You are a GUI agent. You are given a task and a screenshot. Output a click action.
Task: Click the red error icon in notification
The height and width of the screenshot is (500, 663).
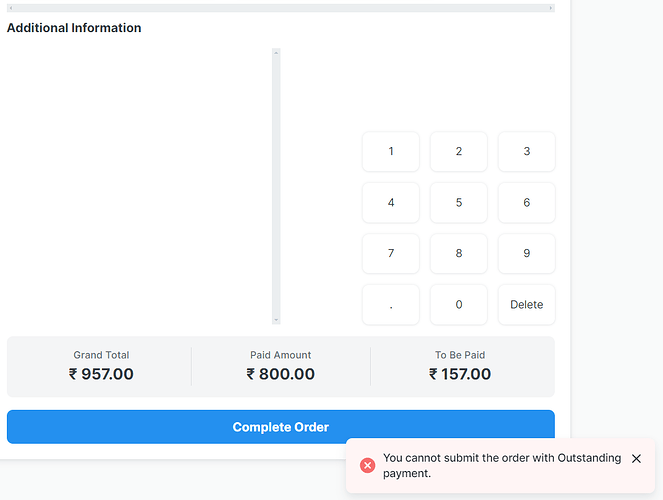367,465
